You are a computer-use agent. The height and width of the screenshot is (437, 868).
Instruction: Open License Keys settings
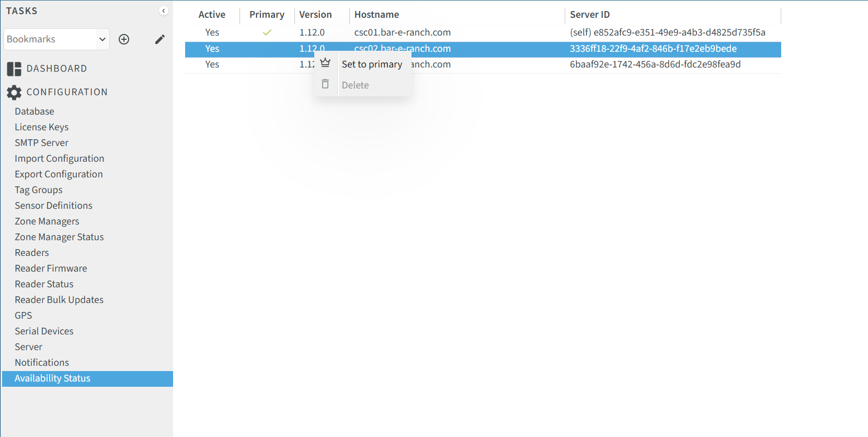41,127
